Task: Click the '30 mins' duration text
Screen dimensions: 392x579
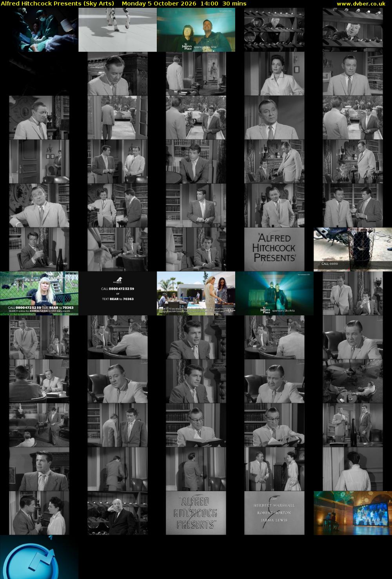Action: click(x=234, y=4)
